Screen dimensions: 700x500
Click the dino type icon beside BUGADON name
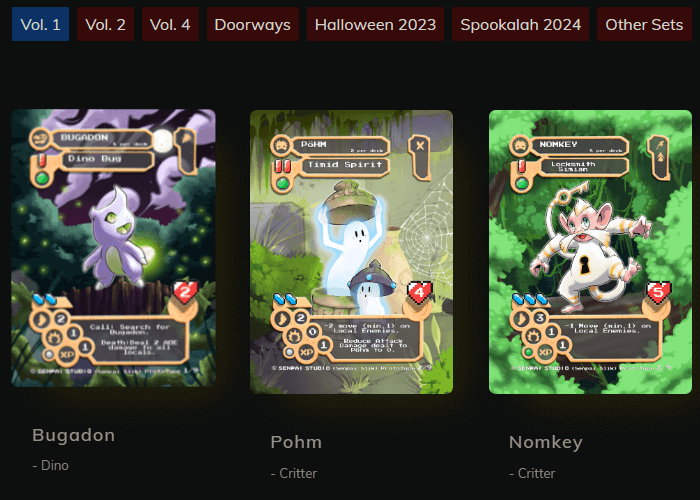(40, 138)
